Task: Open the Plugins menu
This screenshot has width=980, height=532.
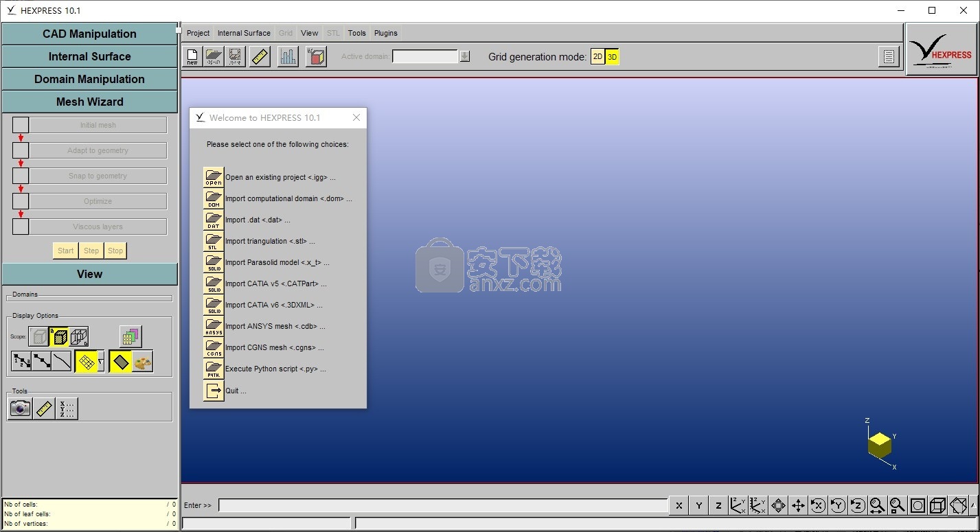Action: [385, 33]
